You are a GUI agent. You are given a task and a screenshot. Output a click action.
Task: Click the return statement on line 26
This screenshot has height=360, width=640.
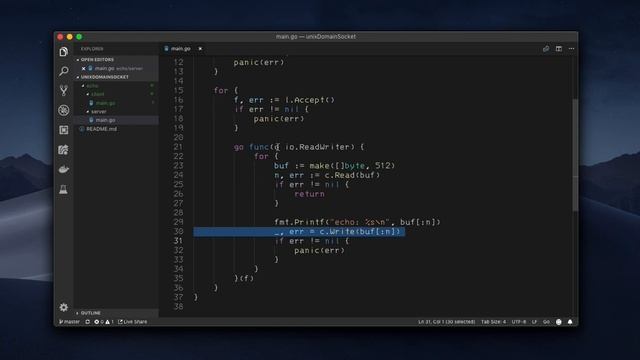tap(309, 194)
